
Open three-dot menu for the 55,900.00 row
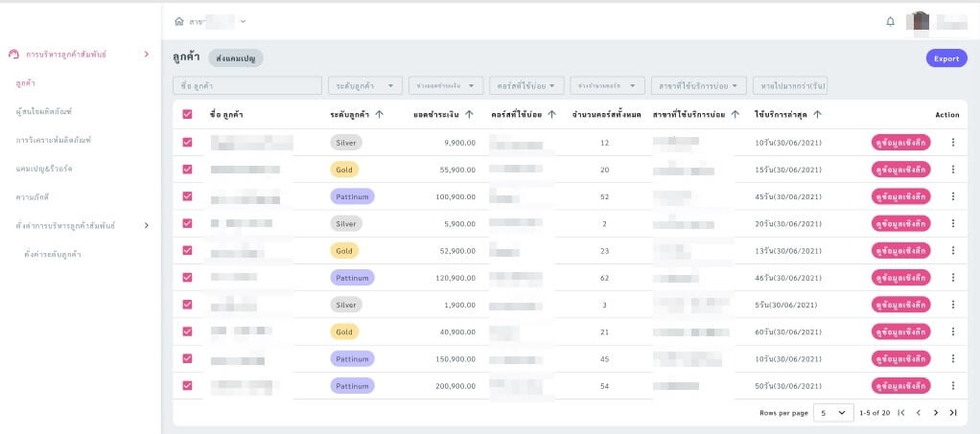coord(953,170)
